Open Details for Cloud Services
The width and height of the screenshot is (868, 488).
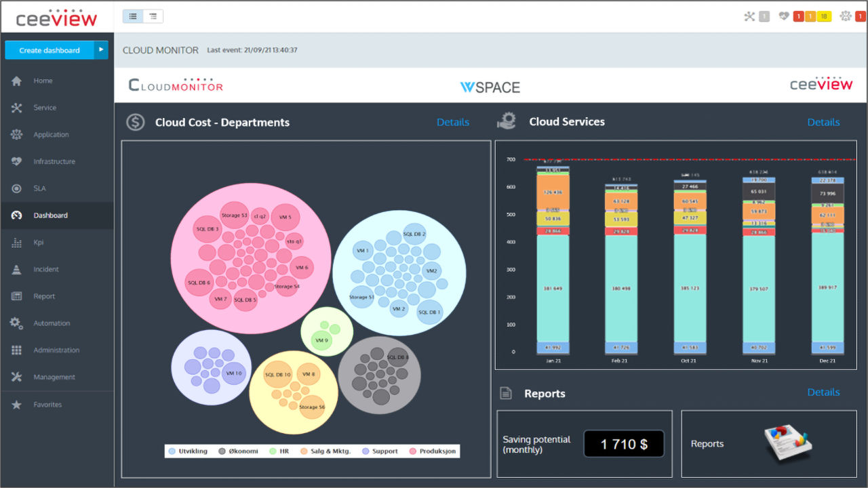823,122
